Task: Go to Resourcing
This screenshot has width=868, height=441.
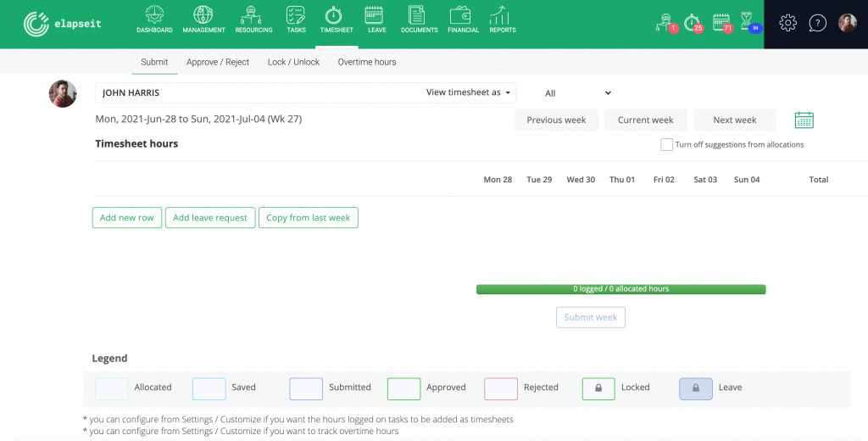Action: [x=253, y=20]
